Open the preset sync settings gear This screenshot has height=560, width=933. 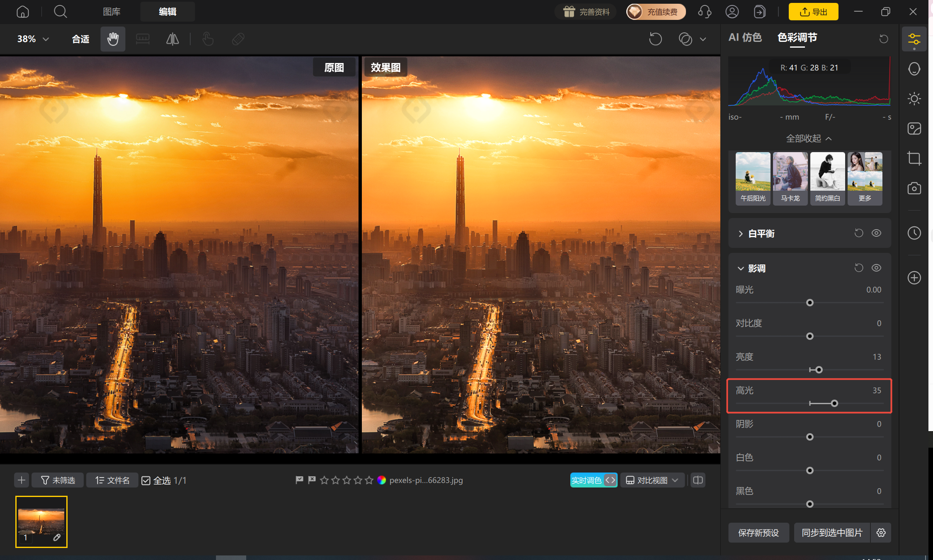(x=881, y=533)
